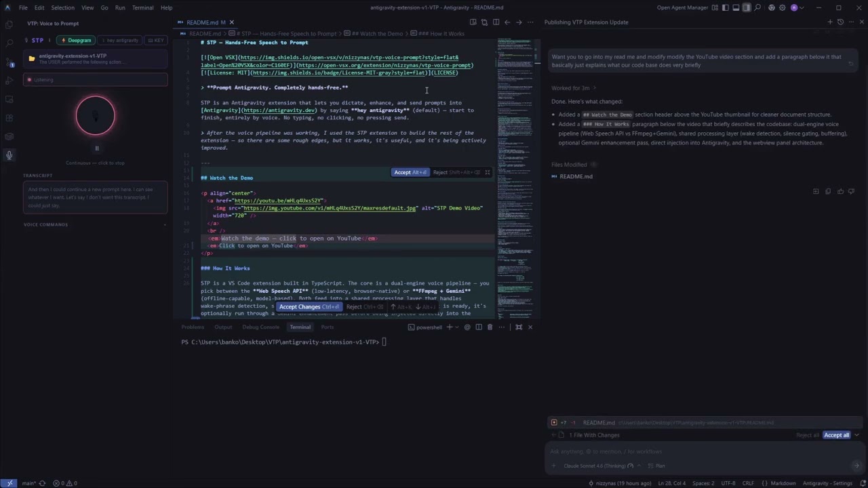Open the Terminal menu
This screenshot has height=488, width=868.
(142, 7)
